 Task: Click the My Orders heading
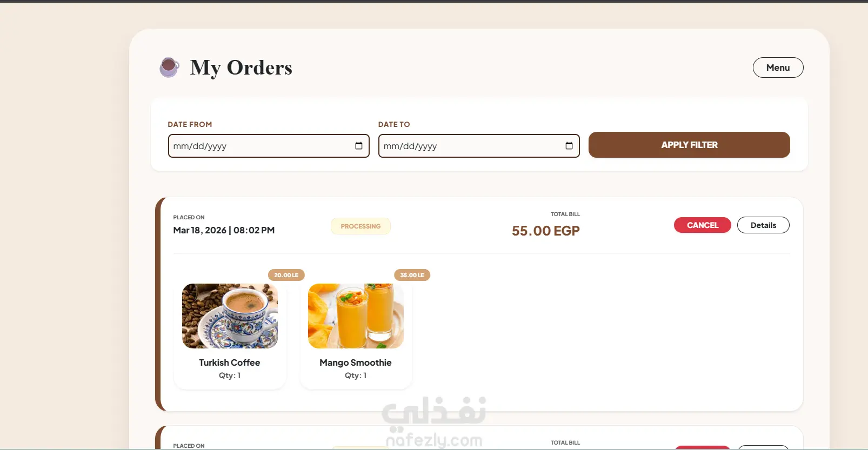pyautogui.click(x=241, y=68)
